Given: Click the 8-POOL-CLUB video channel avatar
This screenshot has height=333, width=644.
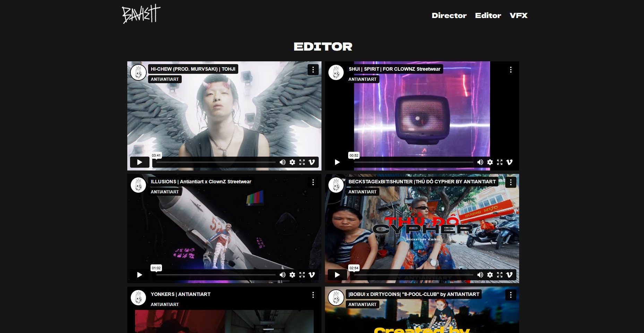Looking at the screenshot, I should (x=336, y=298).
